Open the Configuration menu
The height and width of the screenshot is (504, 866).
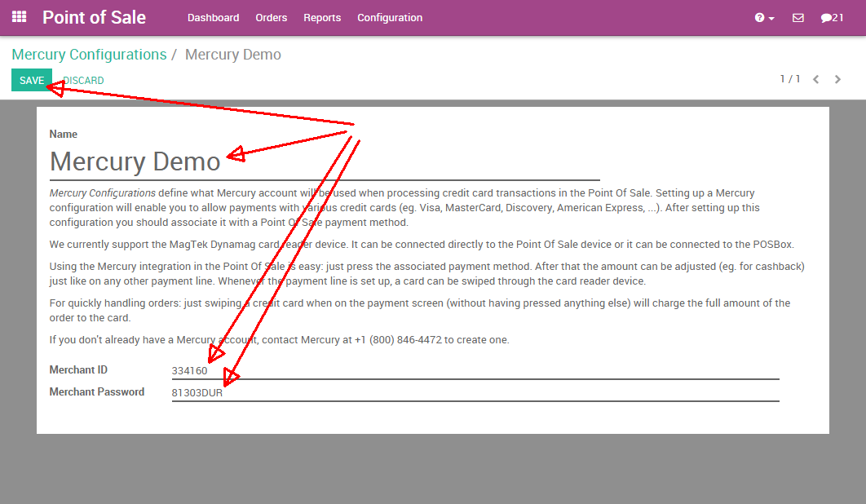tap(390, 18)
